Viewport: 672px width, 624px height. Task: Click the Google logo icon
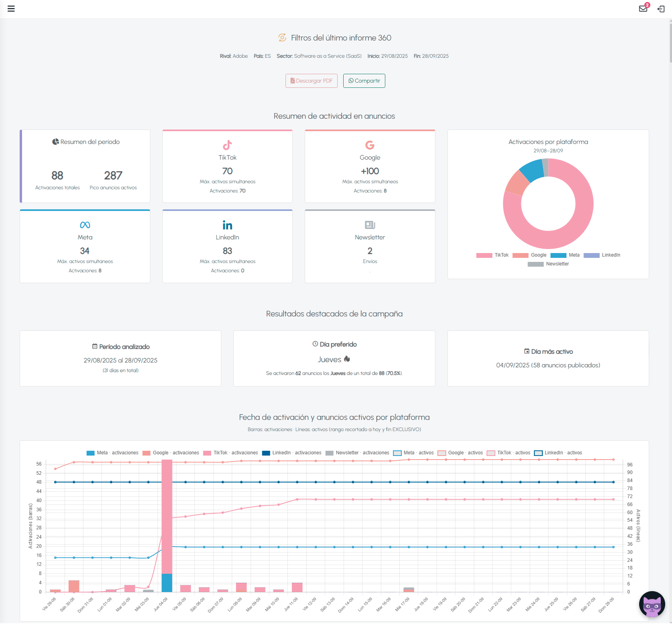pos(370,145)
